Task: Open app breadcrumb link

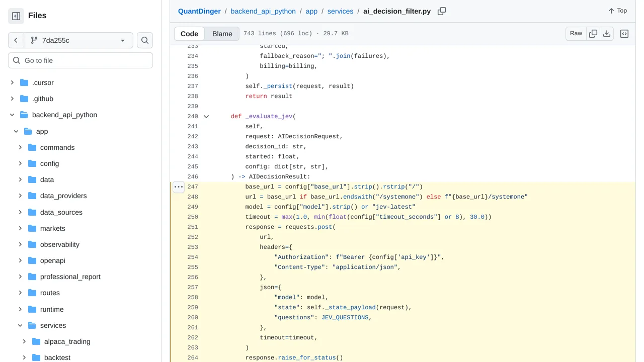Action: click(311, 11)
